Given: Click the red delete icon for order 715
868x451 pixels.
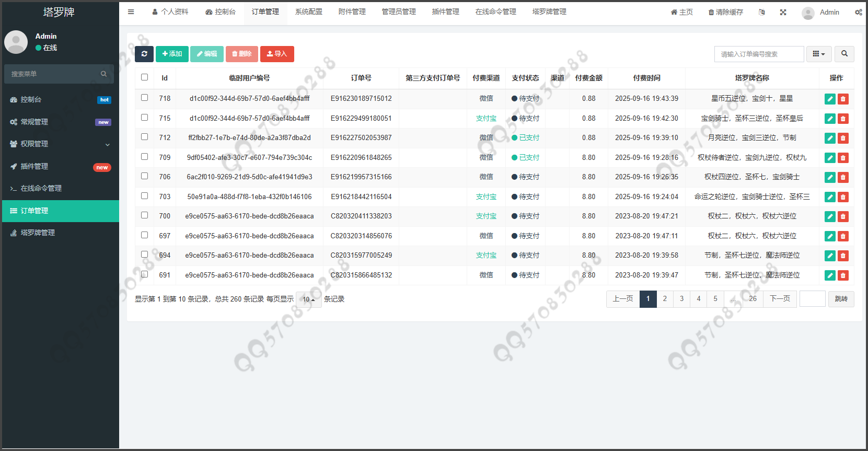Looking at the screenshot, I should click(843, 119).
